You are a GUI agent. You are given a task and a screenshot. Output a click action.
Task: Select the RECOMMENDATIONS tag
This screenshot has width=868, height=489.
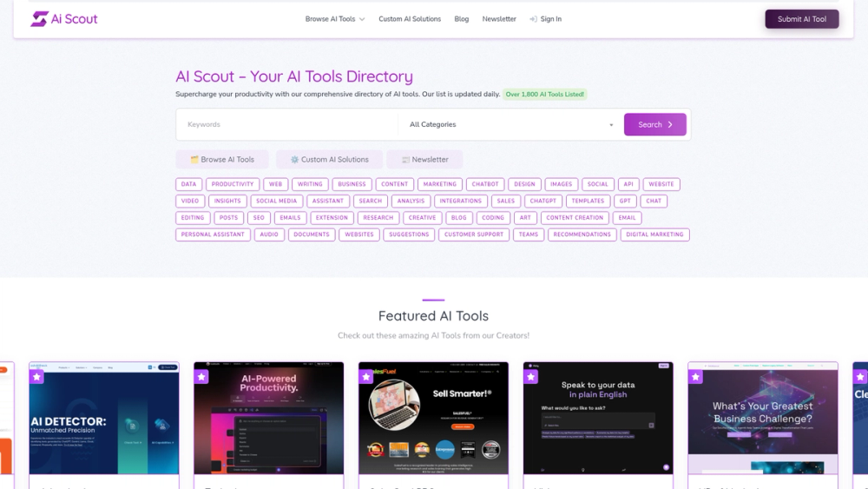click(582, 235)
